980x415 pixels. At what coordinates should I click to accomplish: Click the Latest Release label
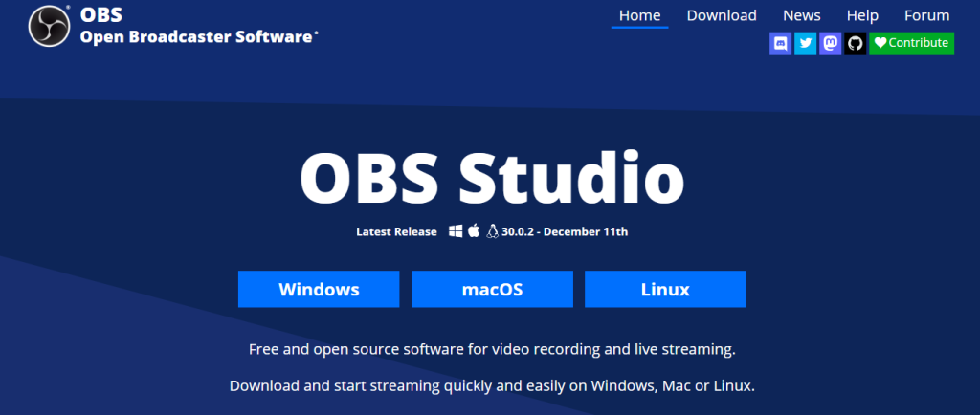click(396, 231)
